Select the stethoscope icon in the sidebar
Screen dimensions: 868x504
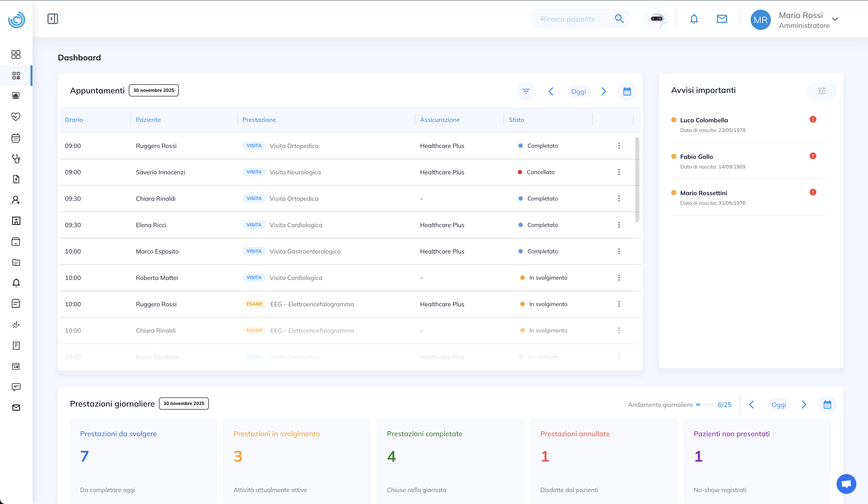[16, 159]
